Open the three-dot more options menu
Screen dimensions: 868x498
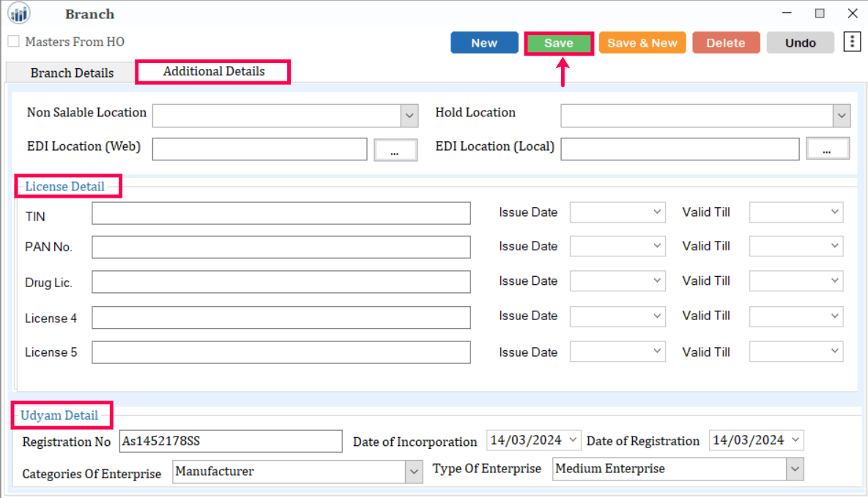point(852,42)
